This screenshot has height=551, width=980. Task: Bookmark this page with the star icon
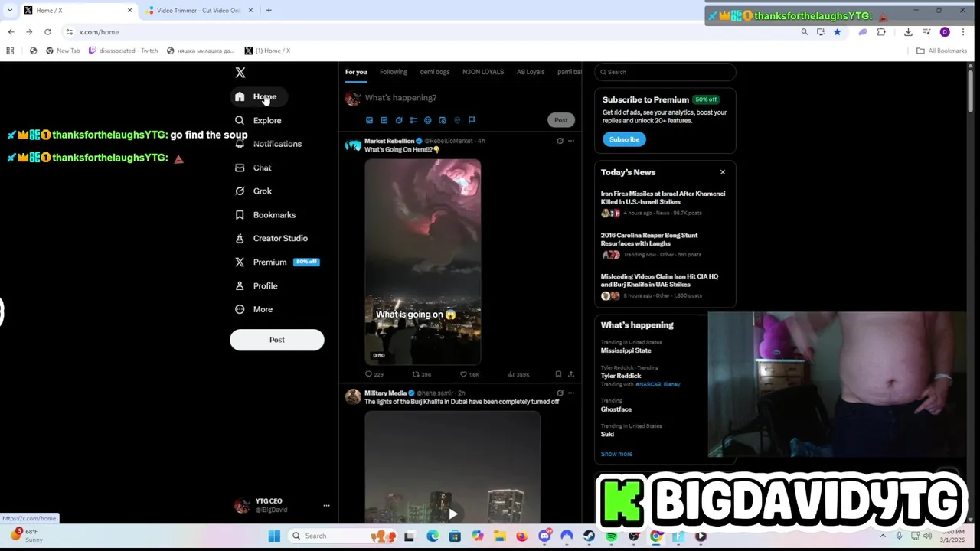[837, 32]
